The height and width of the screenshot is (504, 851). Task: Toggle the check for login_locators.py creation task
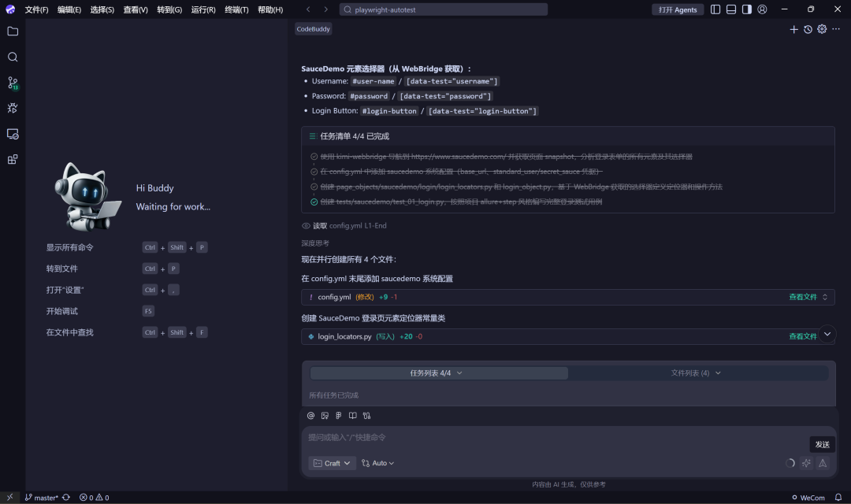[x=314, y=187]
